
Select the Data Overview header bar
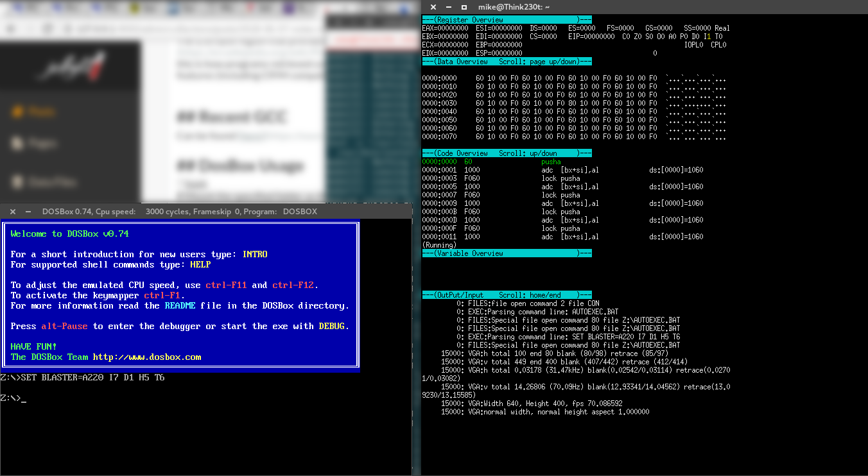[507, 62]
